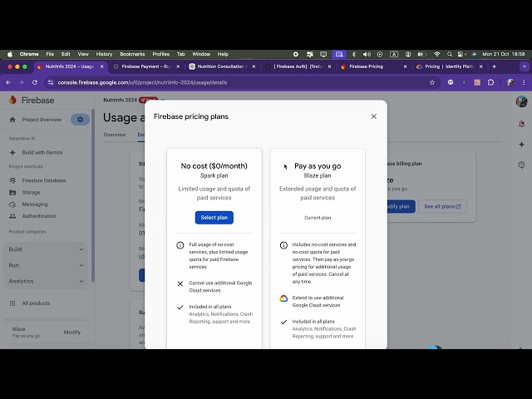Screen dimensions: 532x399
Task: Open NutriInfo 2024 project selector
Action: click(134, 100)
